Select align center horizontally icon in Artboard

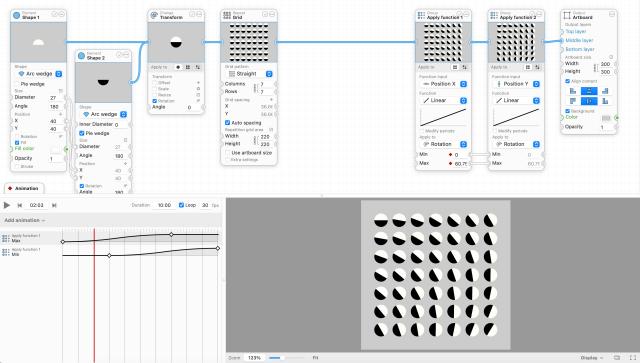click(x=589, y=91)
